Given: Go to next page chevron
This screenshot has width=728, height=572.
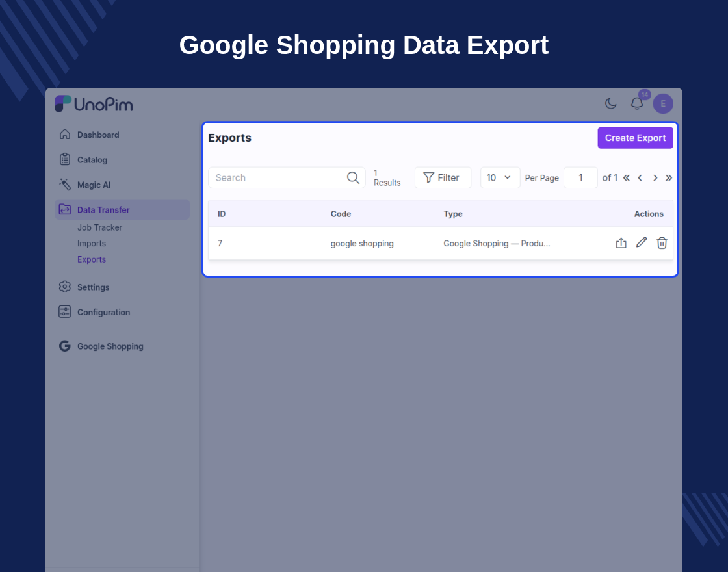Looking at the screenshot, I should (655, 178).
